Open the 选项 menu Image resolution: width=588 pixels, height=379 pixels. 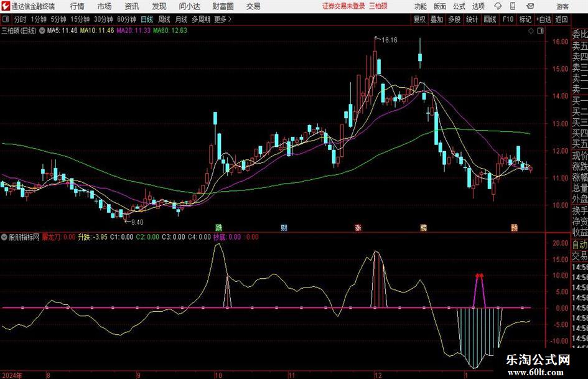point(478,6)
